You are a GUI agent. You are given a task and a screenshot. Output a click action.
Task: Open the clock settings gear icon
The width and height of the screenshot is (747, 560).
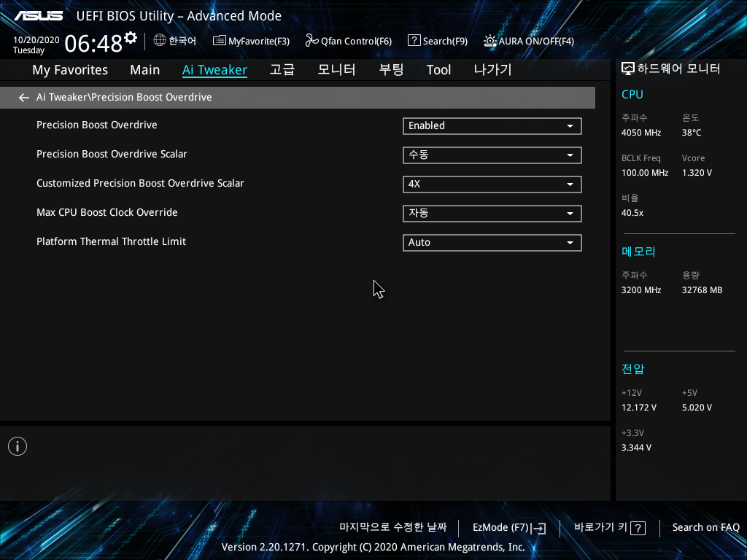pos(131,38)
